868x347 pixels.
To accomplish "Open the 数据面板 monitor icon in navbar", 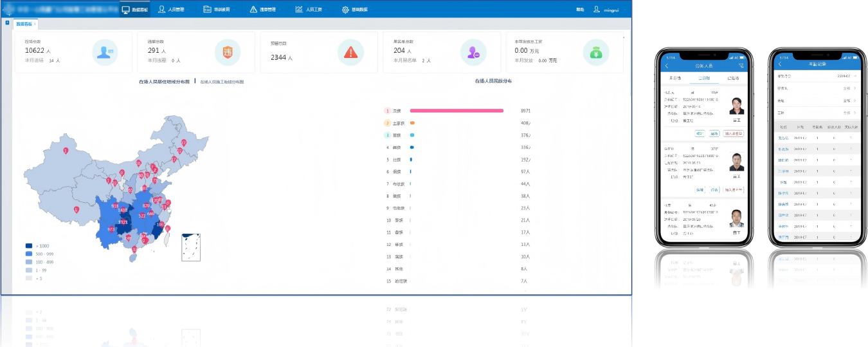I will pos(126,10).
